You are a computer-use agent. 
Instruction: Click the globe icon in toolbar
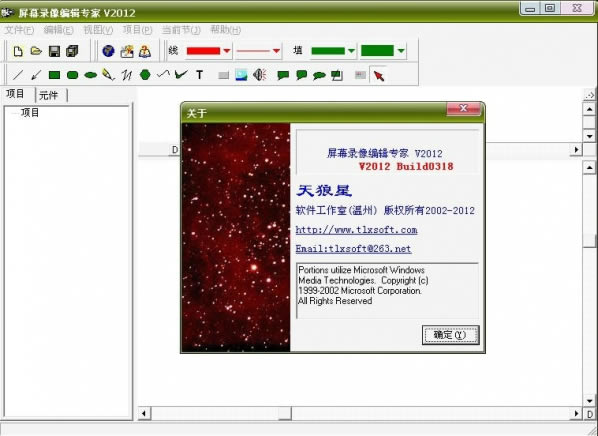click(x=109, y=51)
